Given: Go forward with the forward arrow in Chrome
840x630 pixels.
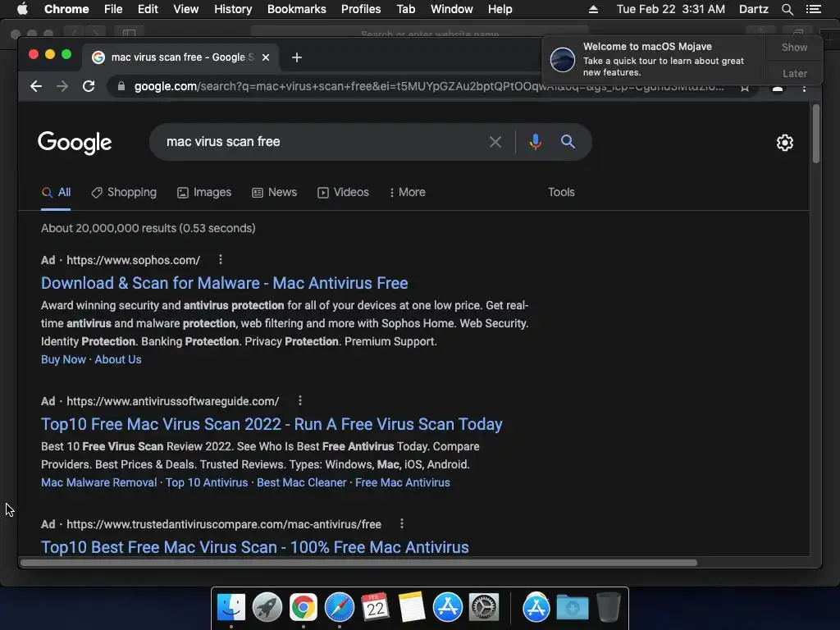Looking at the screenshot, I should click(62, 86).
